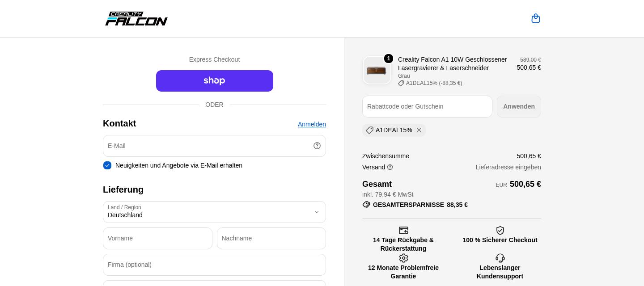Click the Lebenslanger Kundensupport text
The width and height of the screenshot is (644, 286).
500,272
